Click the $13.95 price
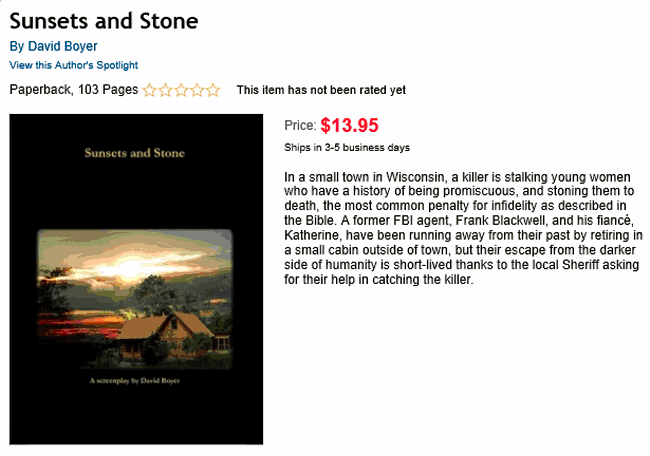Screen dimensions: 650x456 [x=349, y=125]
